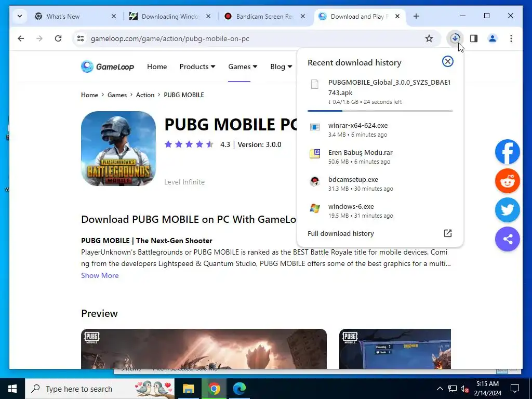Open a new browser tab

coord(416,16)
